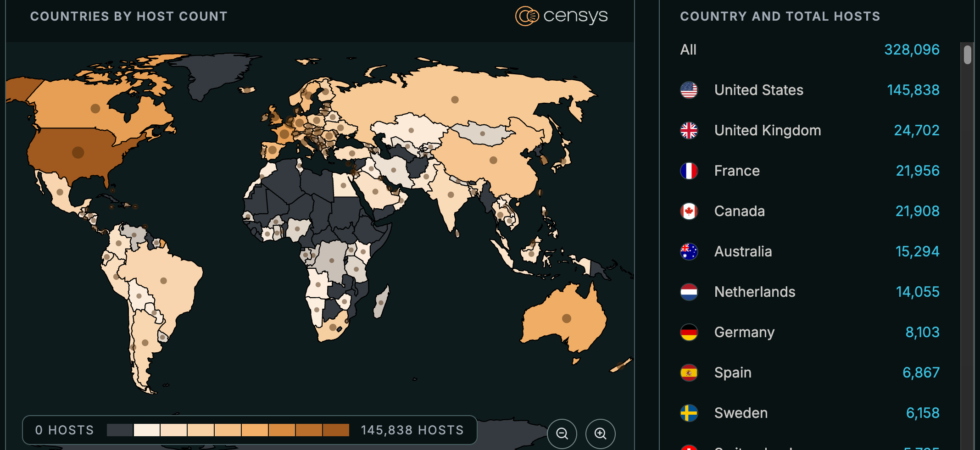The image size is (980, 450).
Task: Select Spain in the country list
Action: click(x=810, y=372)
